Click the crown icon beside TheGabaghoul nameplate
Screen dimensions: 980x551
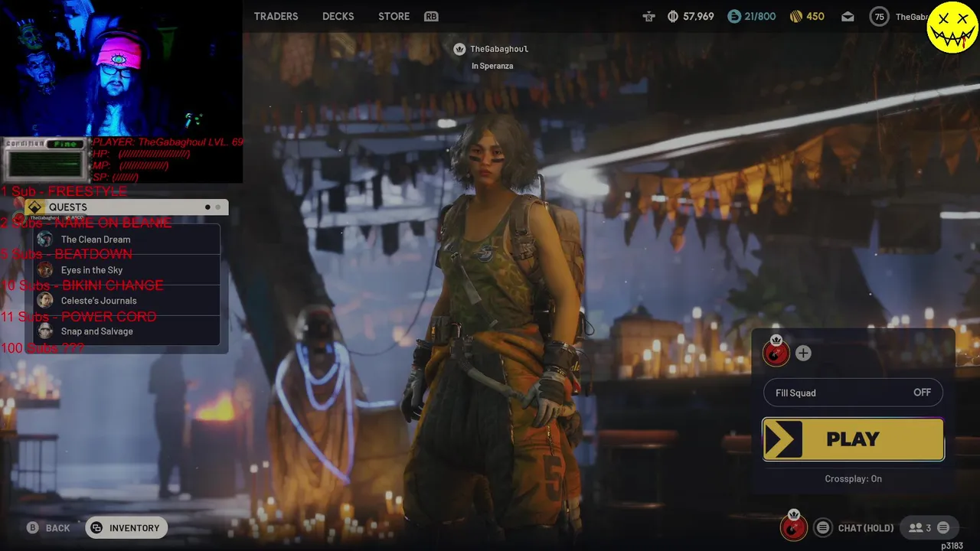(x=459, y=49)
